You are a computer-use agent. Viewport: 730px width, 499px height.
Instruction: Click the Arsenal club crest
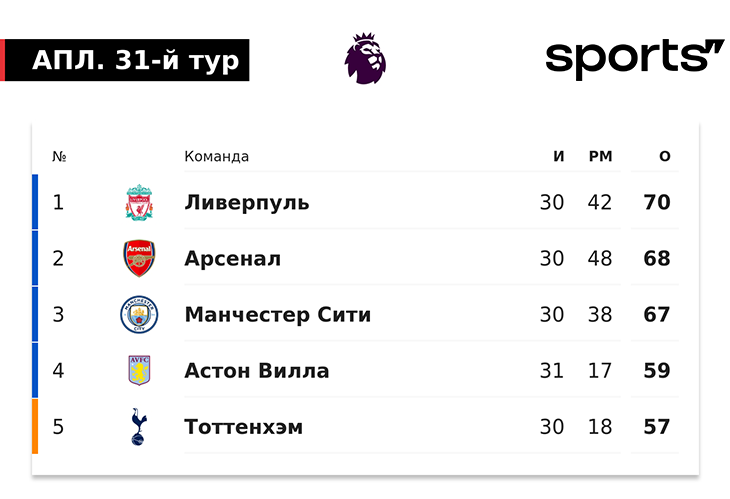coord(138,258)
